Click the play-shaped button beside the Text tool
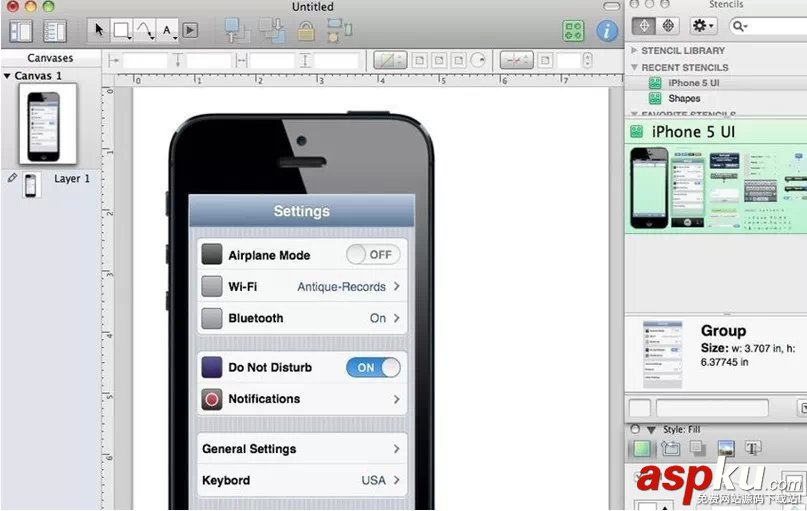 (x=190, y=30)
